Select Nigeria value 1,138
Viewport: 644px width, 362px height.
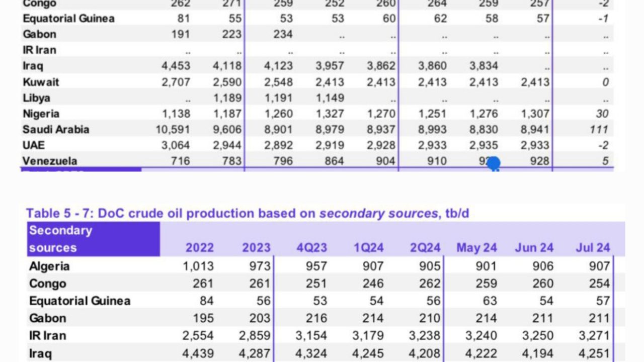pos(176,114)
